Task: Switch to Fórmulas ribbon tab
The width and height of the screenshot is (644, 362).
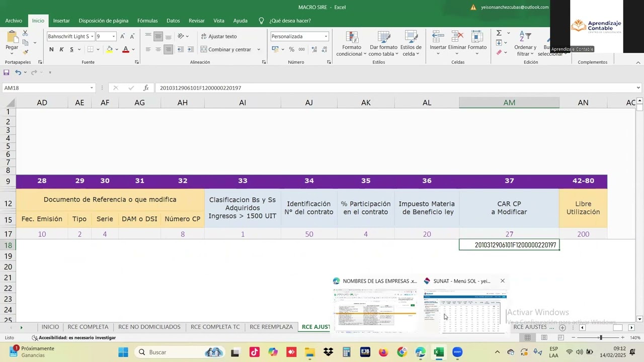Action: (x=147, y=21)
